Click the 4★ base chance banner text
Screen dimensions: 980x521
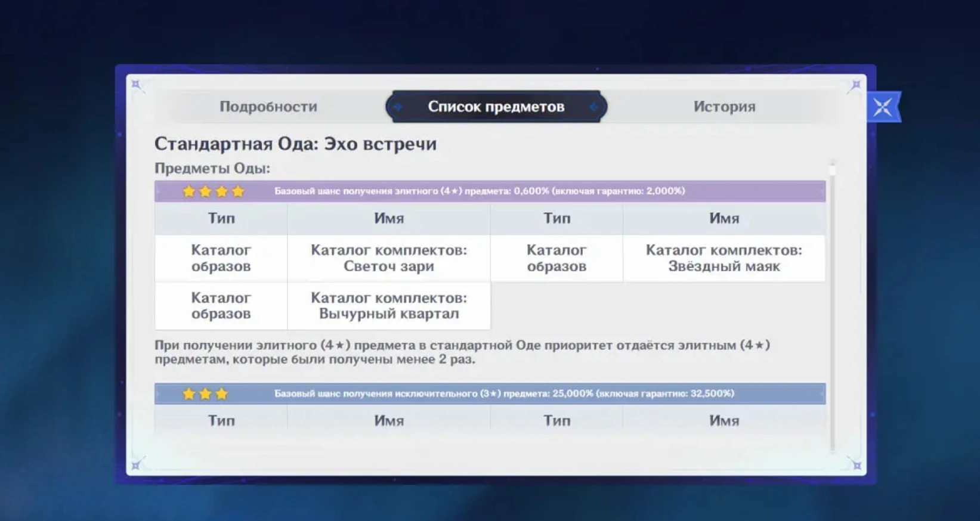[479, 191]
